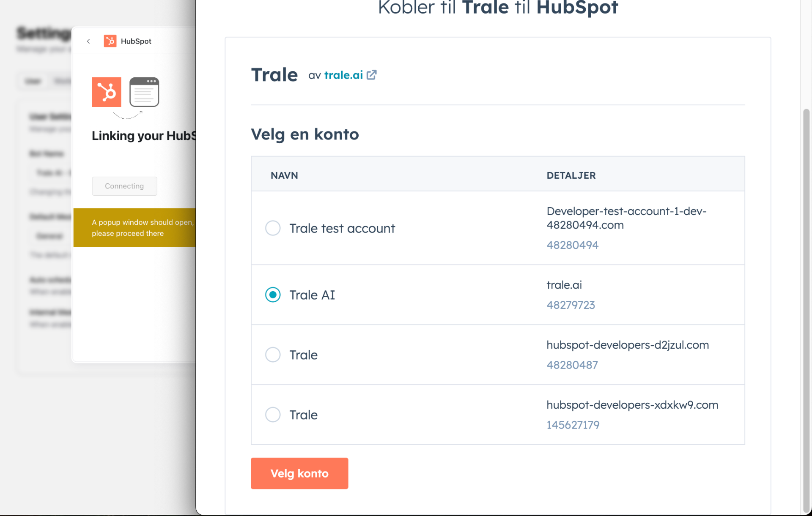The width and height of the screenshot is (812, 516).
Task: Choose Trale account hubspot-developers-d2jzul.com radio
Action: pos(273,355)
